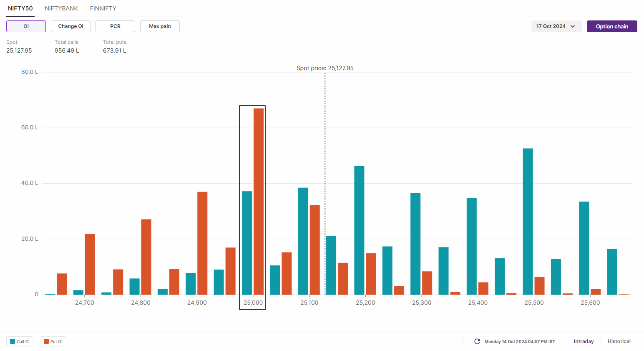The width and height of the screenshot is (644, 351).
Task: Click the Total puts value 673.91 L
Action: [x=115, y=51]
